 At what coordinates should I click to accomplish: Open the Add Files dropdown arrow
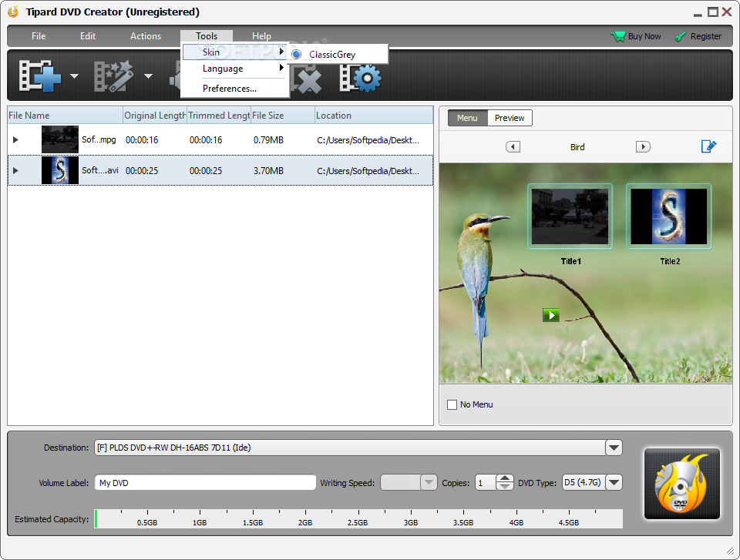click(74, 76)
